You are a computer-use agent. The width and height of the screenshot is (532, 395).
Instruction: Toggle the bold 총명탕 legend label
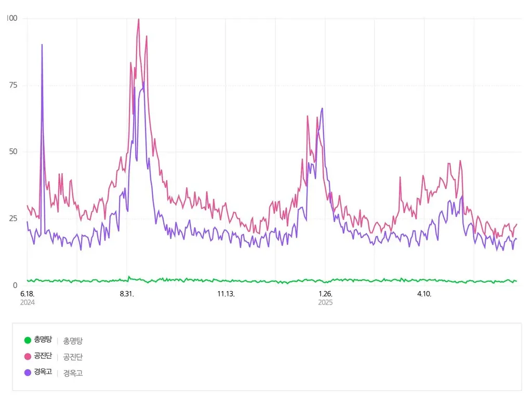click(43, 340)
